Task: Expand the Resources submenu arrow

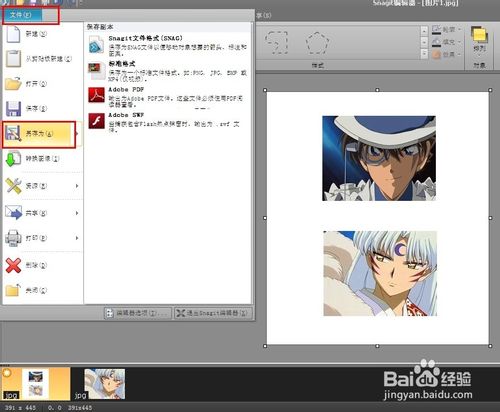Action: tap(77, 186)
